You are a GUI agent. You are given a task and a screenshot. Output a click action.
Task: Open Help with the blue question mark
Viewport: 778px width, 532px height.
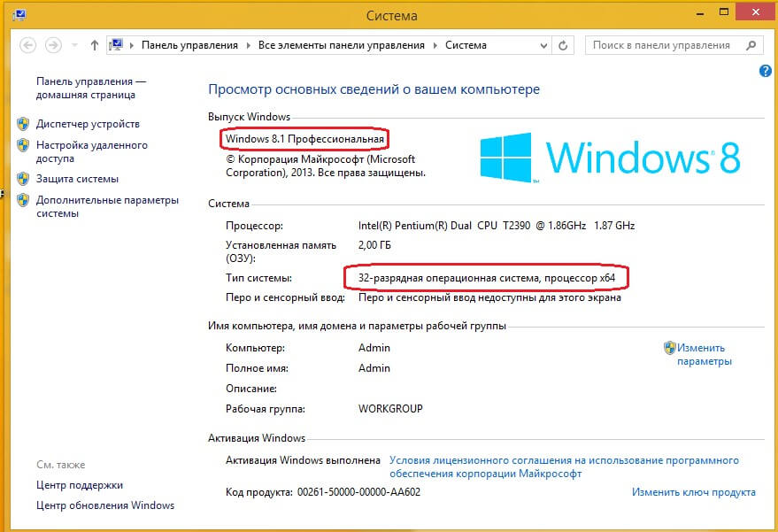tap(766, 71)
